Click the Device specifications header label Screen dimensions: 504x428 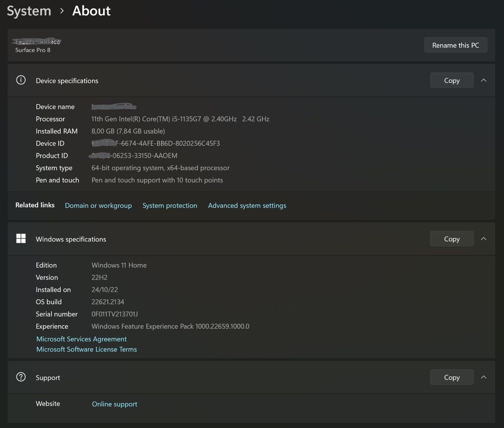point(67,81)
